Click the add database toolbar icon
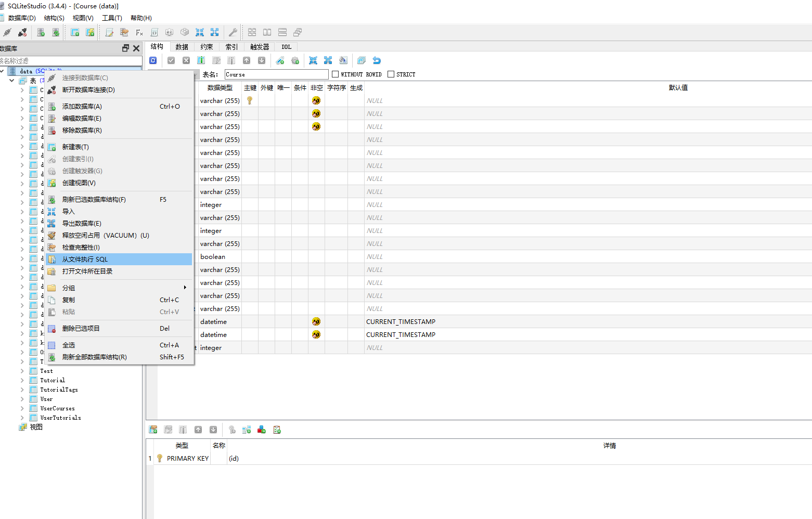This screenshot has width=812, height=519. pos(41,32)
